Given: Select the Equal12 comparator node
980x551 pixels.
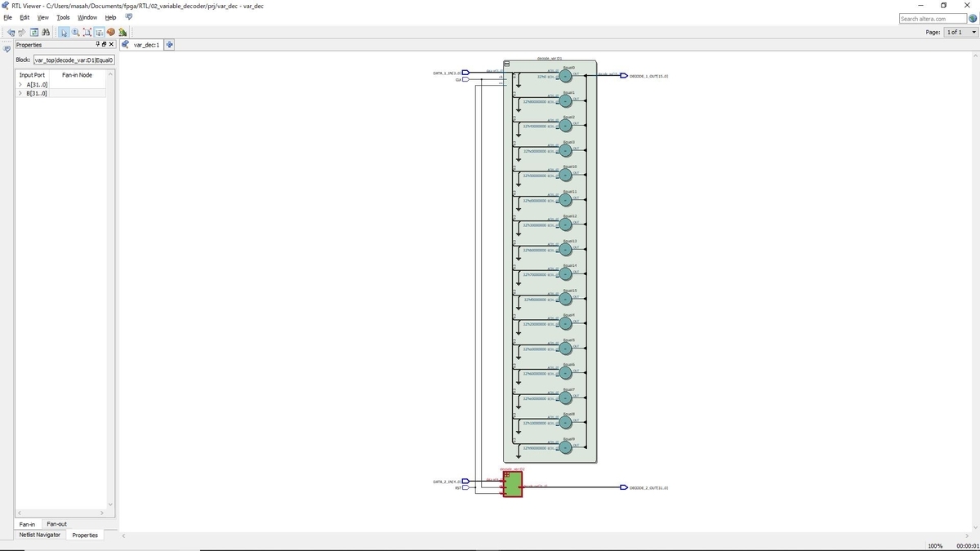Looking at the screenshot, I should [x=566, y=224].
